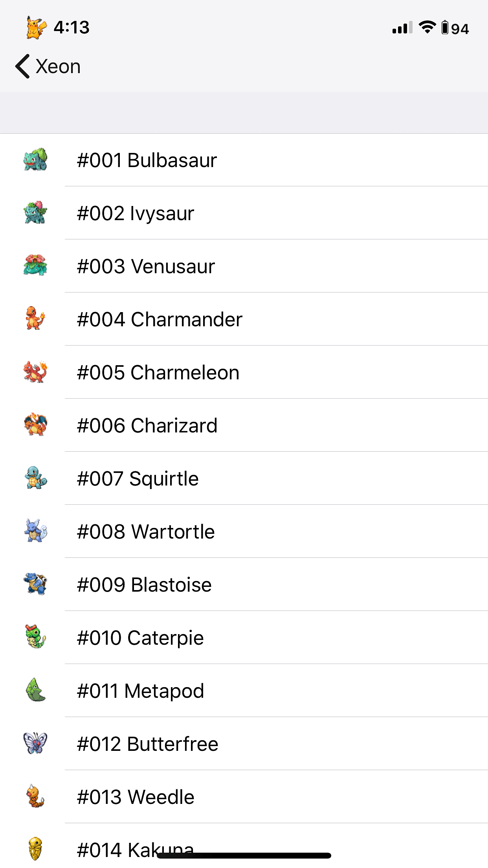Tap the Venusaur sprite icon
488x868 pixels.
tap(35, 265)
